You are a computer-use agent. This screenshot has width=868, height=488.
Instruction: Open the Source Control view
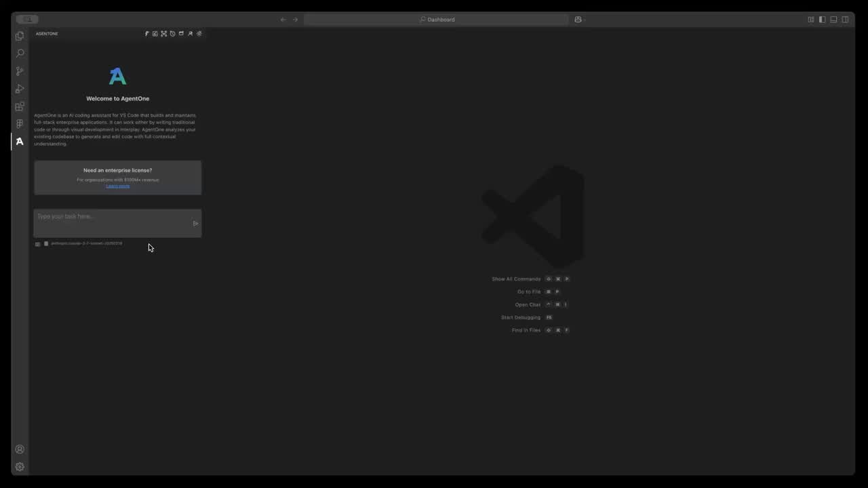point(20,71)
